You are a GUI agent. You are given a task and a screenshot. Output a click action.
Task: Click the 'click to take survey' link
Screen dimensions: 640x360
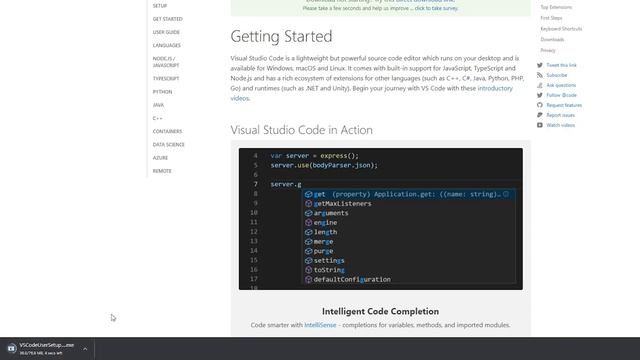click(x=436, y=8)
